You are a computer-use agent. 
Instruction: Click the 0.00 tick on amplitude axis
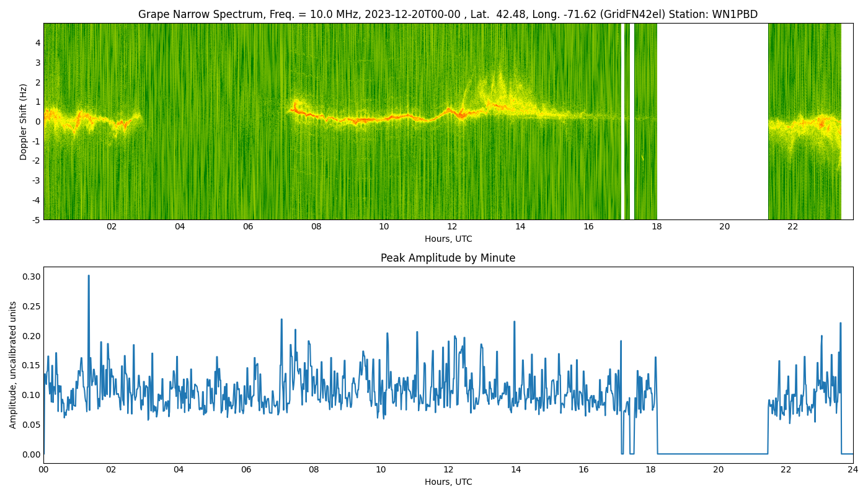(31, 454)
